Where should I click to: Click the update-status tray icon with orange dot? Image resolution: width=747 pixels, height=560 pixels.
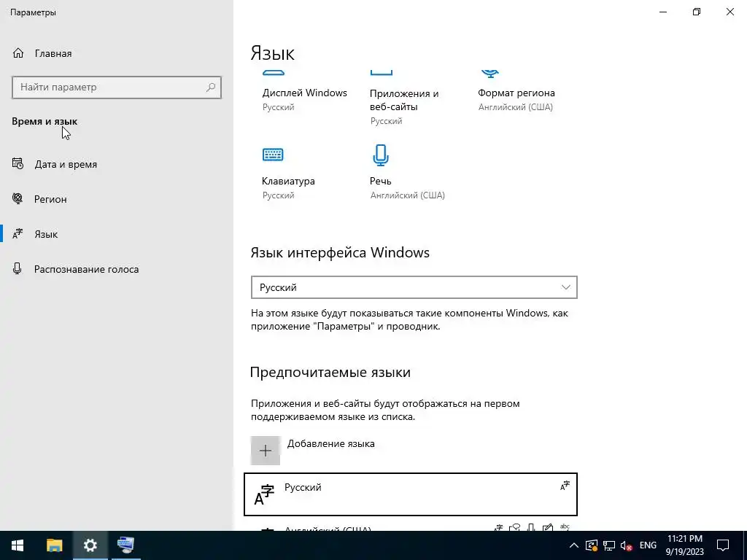591,545
